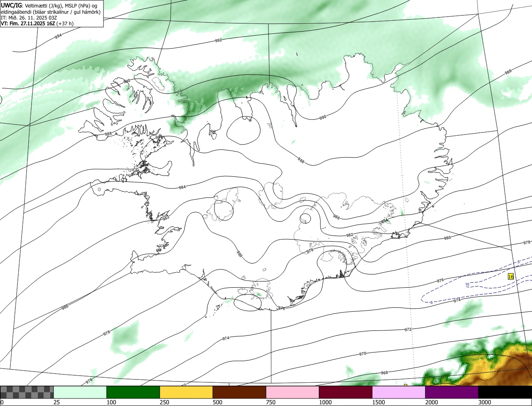
Task: Click the blue dashed contour label 10
Action: [468, 284]
